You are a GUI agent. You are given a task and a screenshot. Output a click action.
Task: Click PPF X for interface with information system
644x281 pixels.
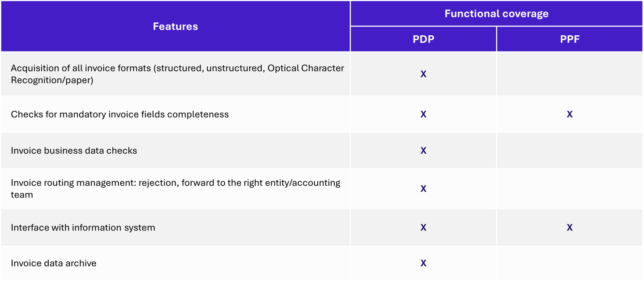point(570,228)
